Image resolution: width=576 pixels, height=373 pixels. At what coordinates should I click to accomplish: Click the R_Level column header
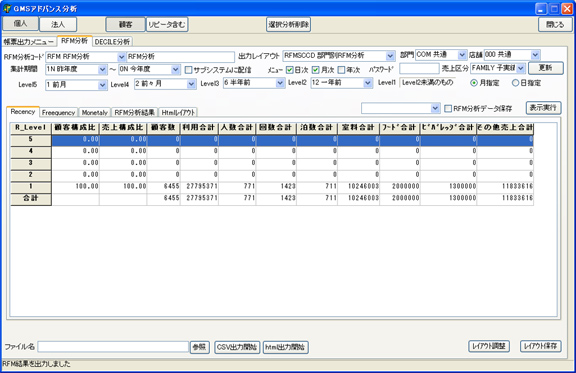pos(31,128)
